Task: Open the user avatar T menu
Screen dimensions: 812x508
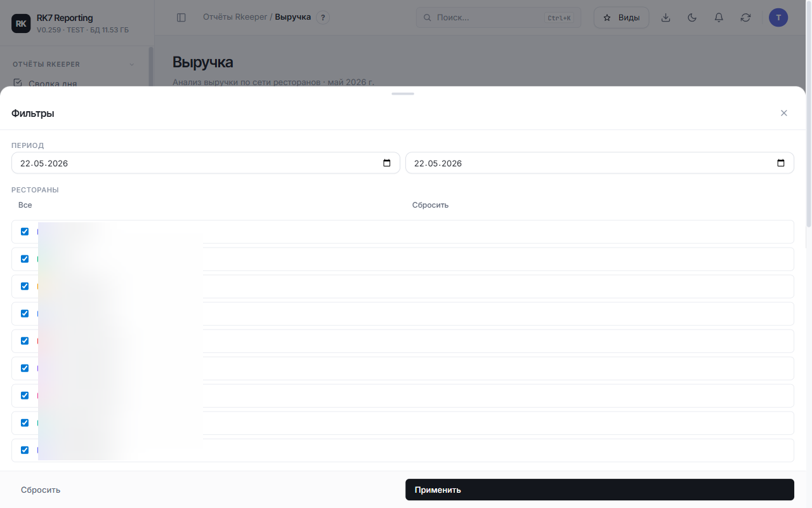Action: 778,18
